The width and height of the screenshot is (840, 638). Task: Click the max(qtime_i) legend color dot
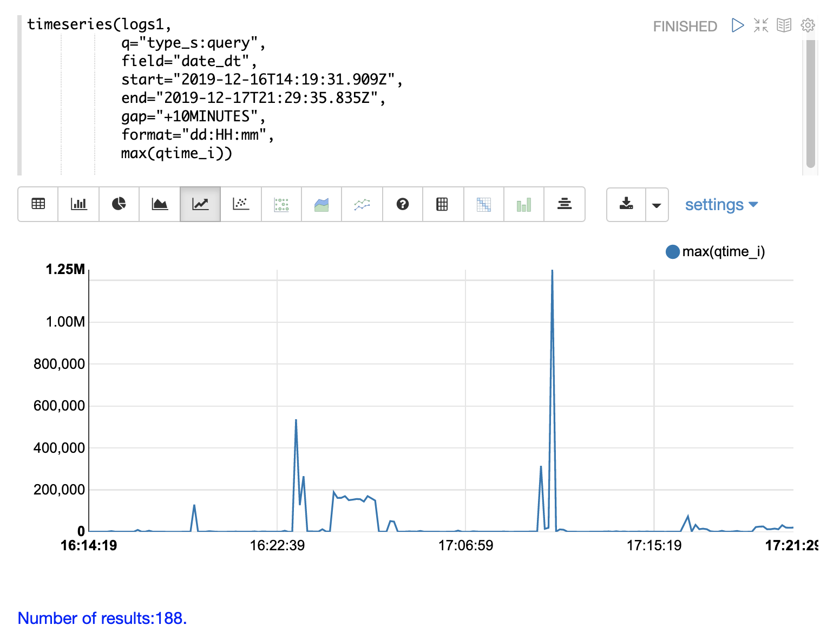click(x=672, y=252)
